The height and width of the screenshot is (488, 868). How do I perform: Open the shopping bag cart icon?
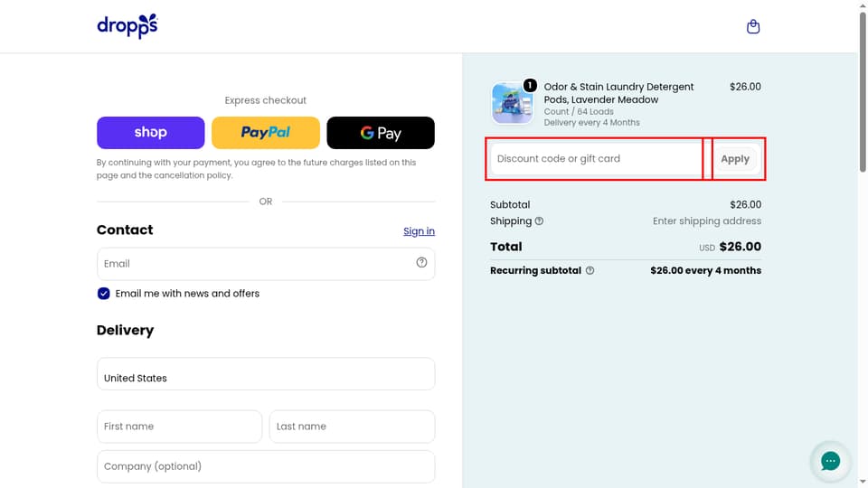click(753, 26)
